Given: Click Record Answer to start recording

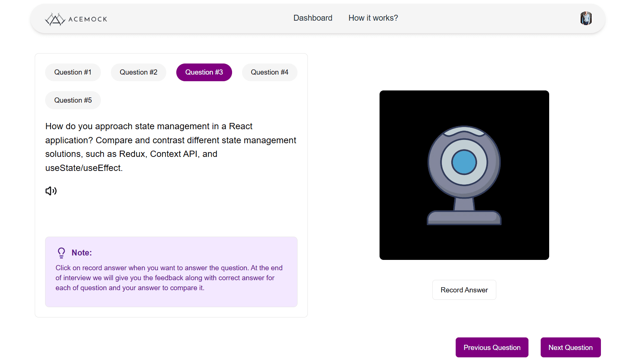Looking at the screenshot, I should pyautogui.click(x=464, y=290).
